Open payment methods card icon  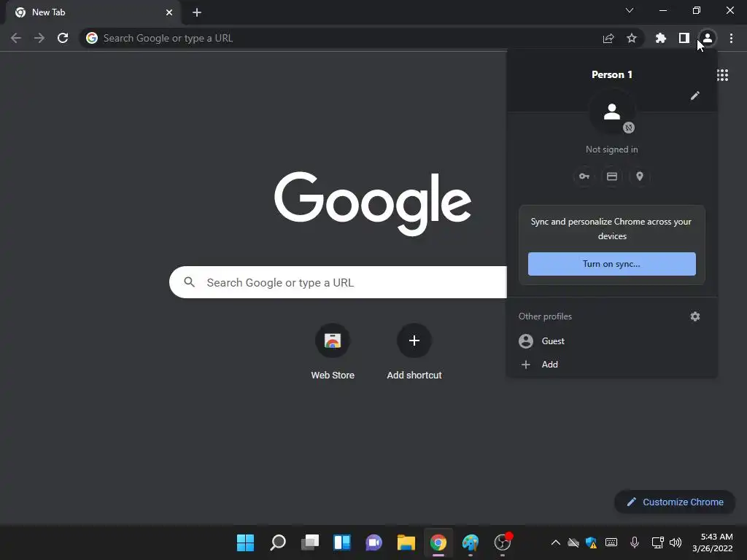point(612,176)
